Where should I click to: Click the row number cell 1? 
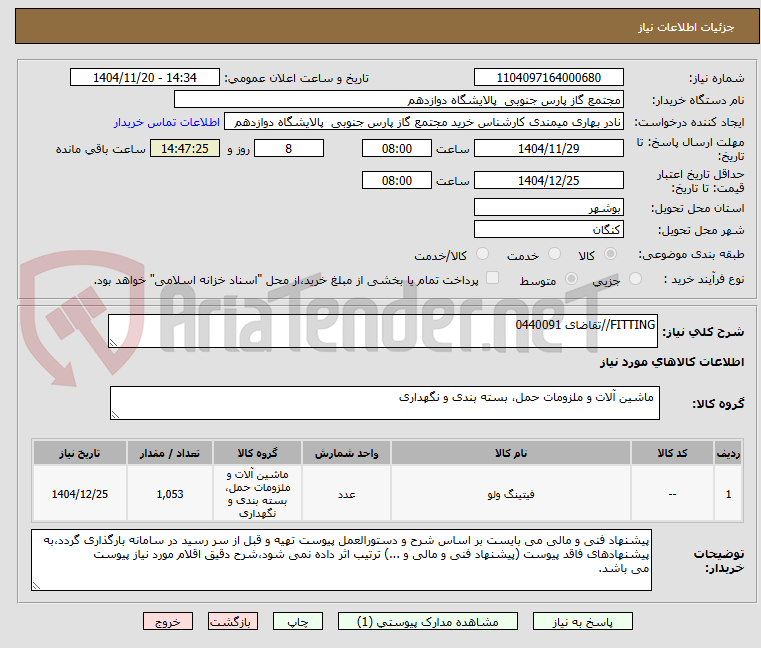point(728,494)
